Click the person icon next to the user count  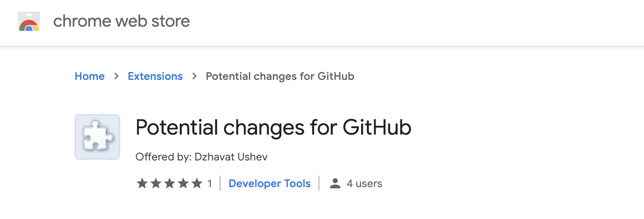335,184
